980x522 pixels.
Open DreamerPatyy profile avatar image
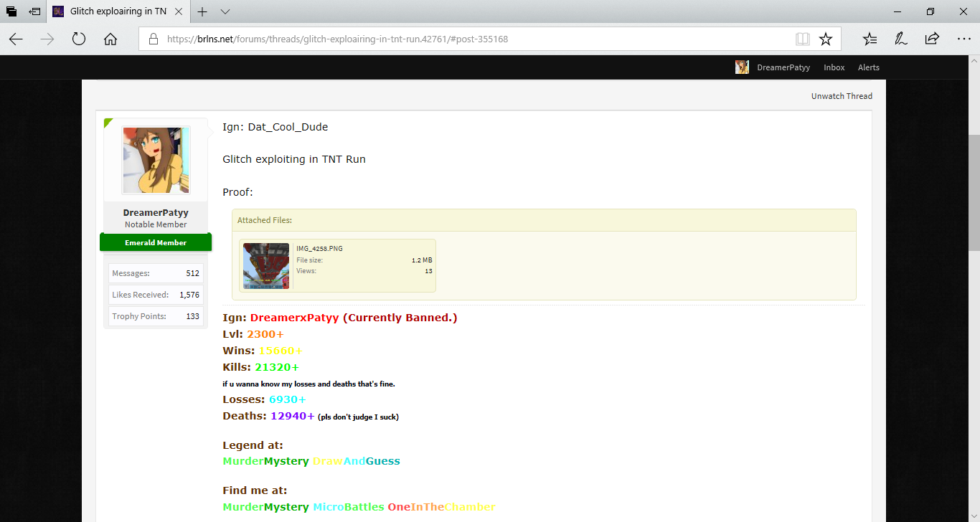pos(156,160)
